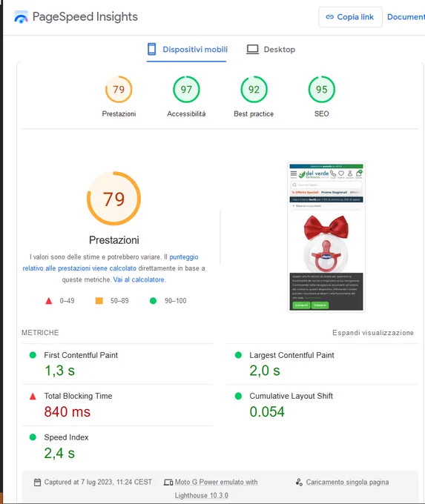Click the Accessibilità label
The width and height of the screenshot is (425, 504).
(x=186, y=114)
